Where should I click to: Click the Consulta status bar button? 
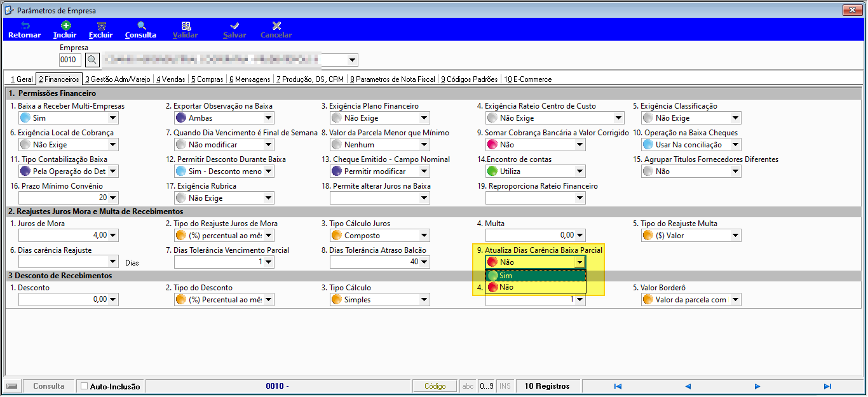49,386
